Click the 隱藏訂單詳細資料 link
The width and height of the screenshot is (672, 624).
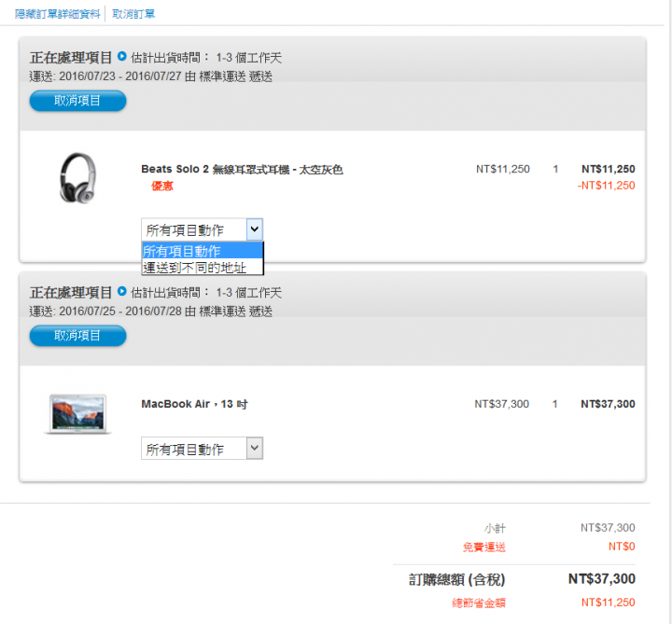pos(58,14)
